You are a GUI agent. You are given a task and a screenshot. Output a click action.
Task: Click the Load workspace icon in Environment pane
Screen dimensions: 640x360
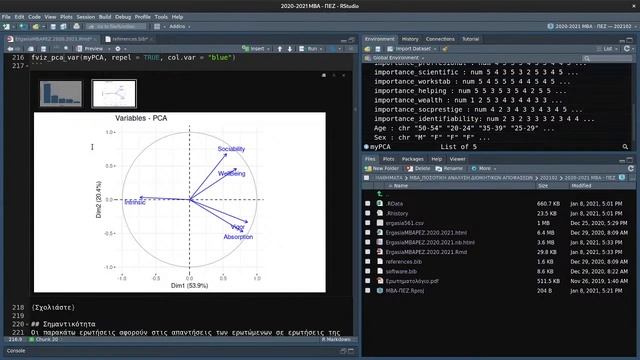[367, 49]
